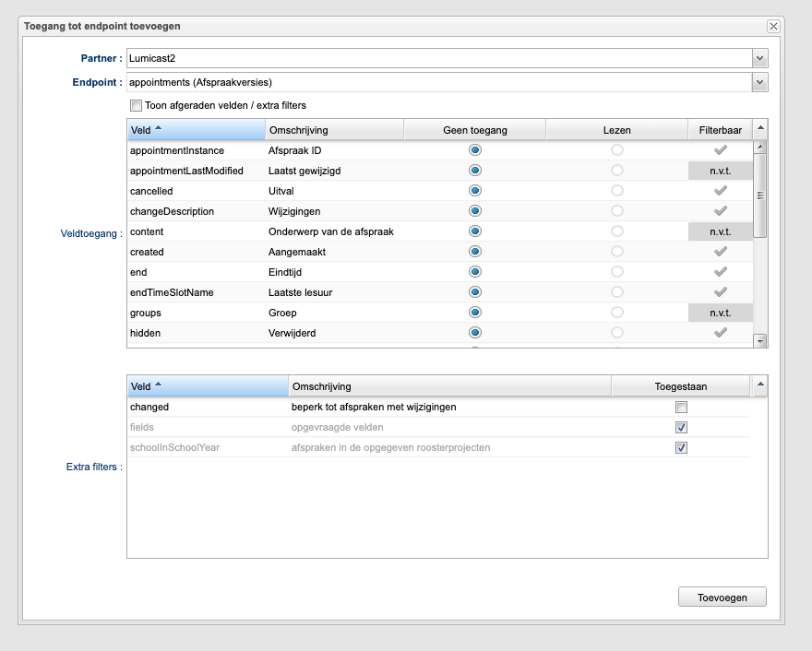
Task: Open the Partner dropdown arrow
Action: pos(759,58)
